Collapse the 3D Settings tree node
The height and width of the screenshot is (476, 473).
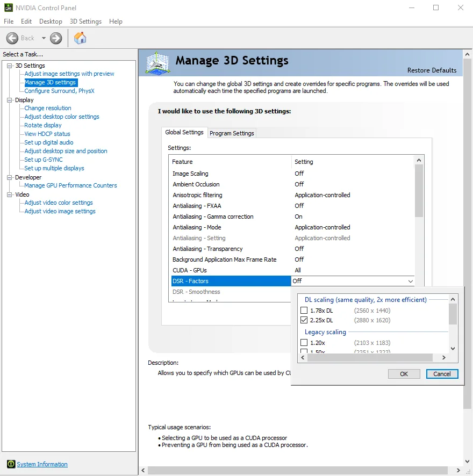[x=10, y=66]
